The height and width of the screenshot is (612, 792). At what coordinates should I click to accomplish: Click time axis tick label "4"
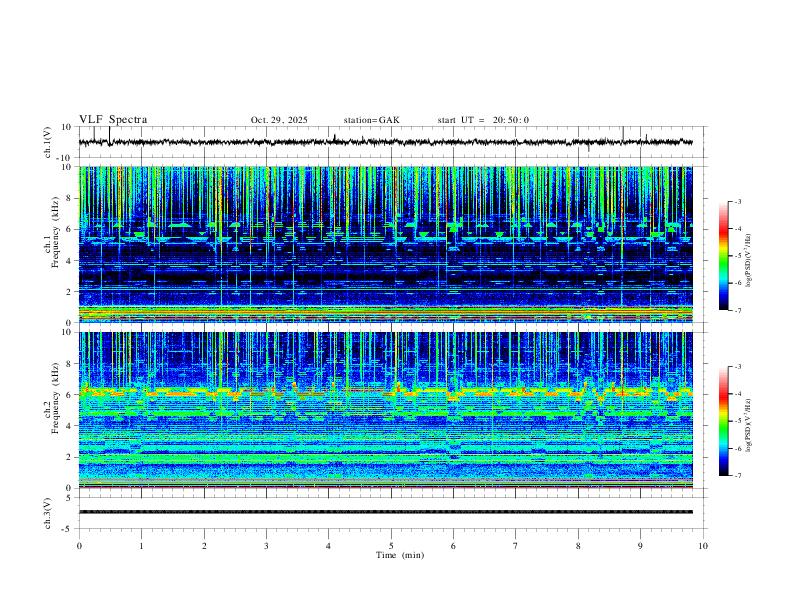tap(328, 546)
